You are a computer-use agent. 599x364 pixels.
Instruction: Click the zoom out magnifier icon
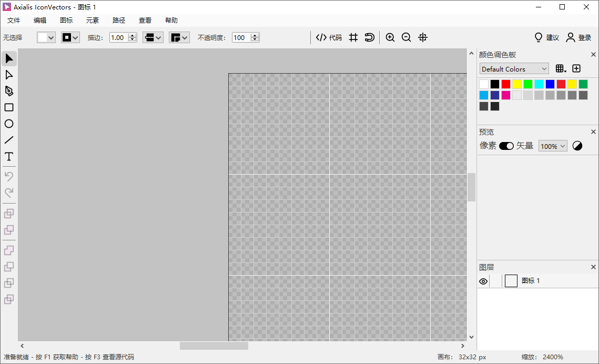click(407, 37)
